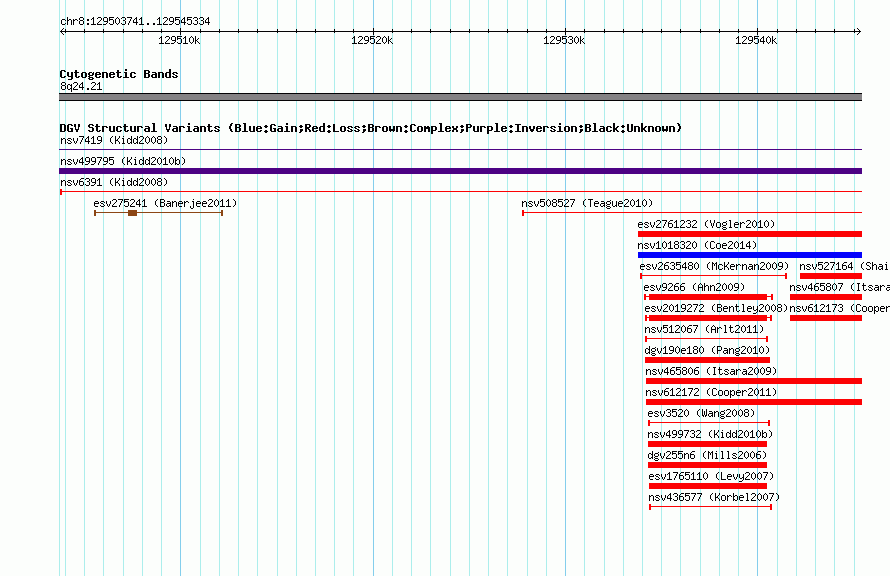Select the red bar under dgv190e180
Viewport: 890px width, 576px height.
click(x=707, y=360)
